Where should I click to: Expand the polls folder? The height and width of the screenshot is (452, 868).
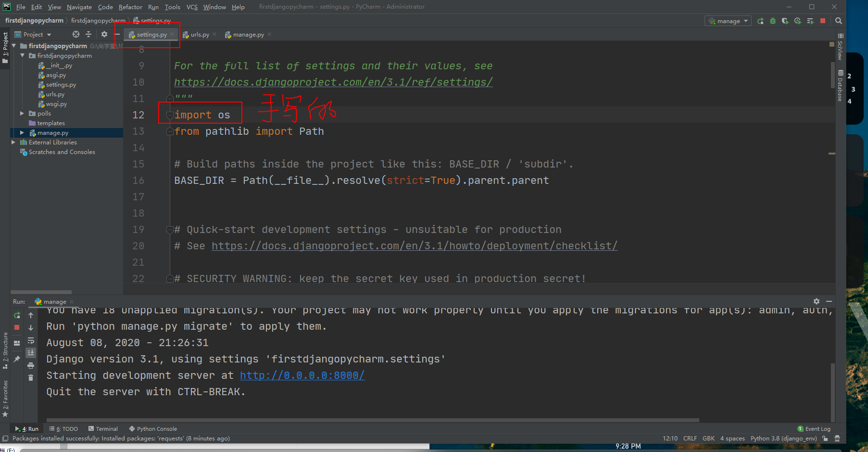pyautogui.click(x=22, y=114)
